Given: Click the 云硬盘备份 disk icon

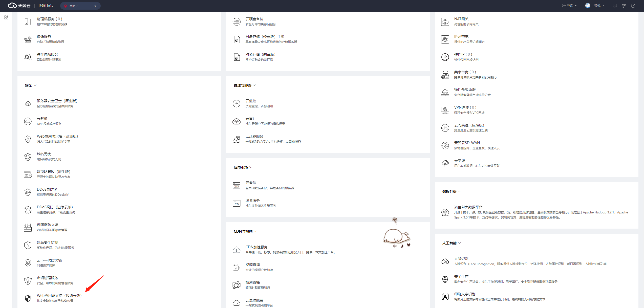Looking at the screenshot, I should (x=237, y=21).
